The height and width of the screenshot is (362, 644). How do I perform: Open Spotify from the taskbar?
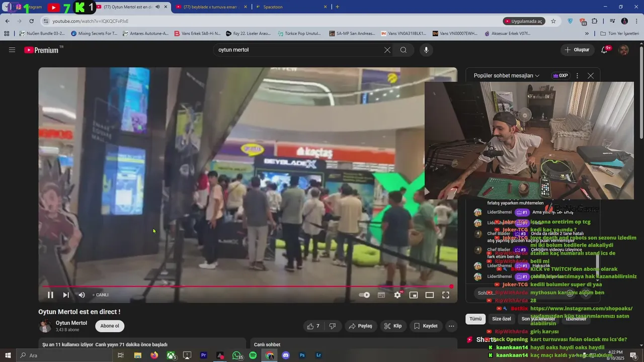tap(253, 355)
